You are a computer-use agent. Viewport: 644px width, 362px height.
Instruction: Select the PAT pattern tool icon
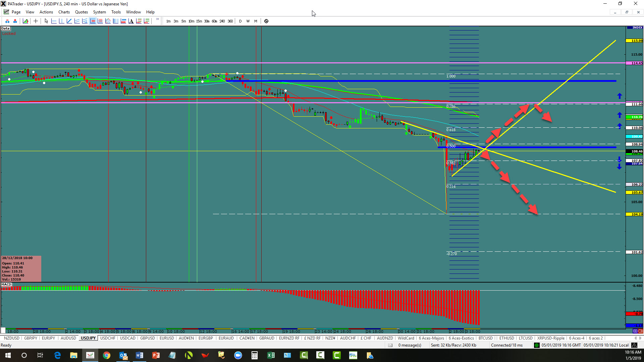(x=139, y=21)
